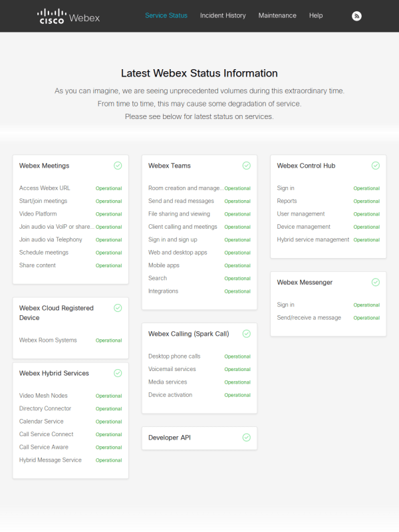Viewport: 399px width, 532px height.
Task: Click the User management row
Action: [x=329, y=213]
